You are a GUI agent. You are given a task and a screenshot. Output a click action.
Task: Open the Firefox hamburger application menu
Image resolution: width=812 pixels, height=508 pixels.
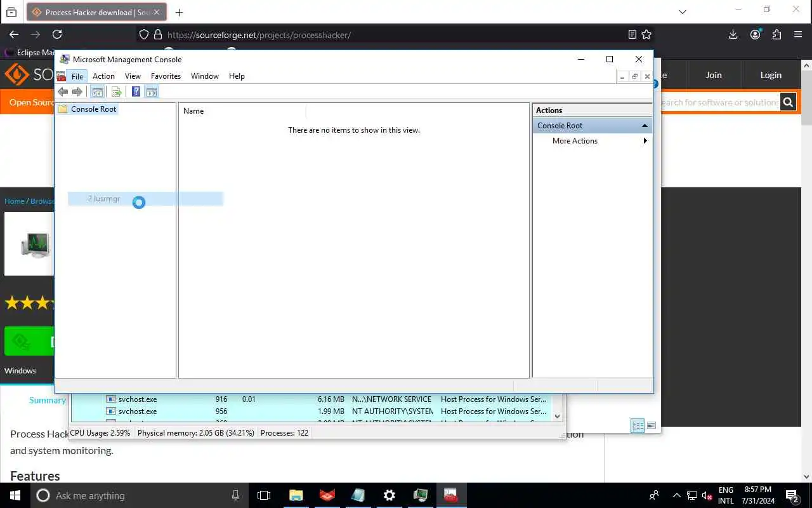pos(798,35)
